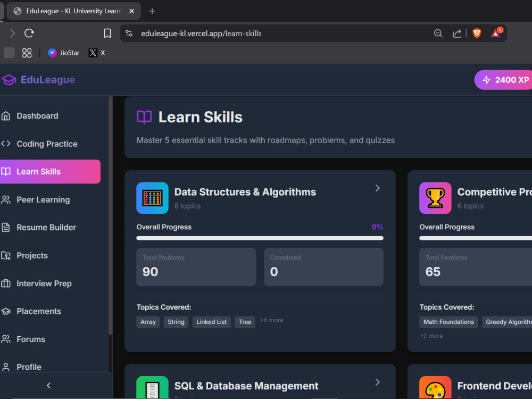Collapse the sidebar with the left chevron
The height and width of the screenshot is (399, 532).
(48, 386)
